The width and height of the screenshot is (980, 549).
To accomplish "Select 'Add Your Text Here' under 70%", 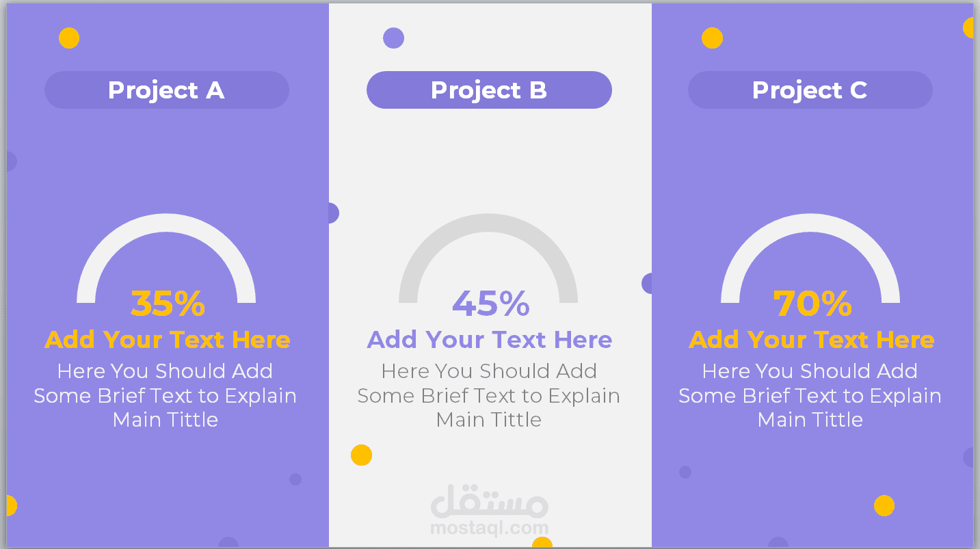I will pos(812,340).
